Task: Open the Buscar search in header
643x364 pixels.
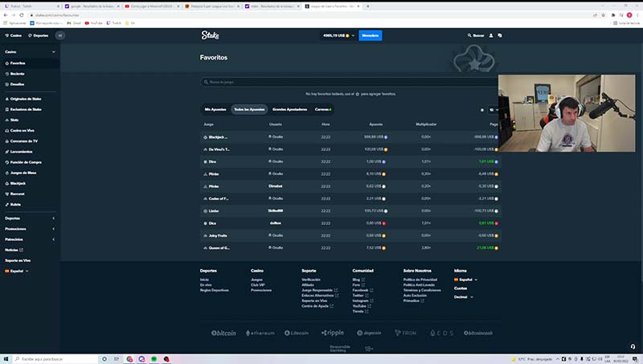Action: [x=476, y=35]
